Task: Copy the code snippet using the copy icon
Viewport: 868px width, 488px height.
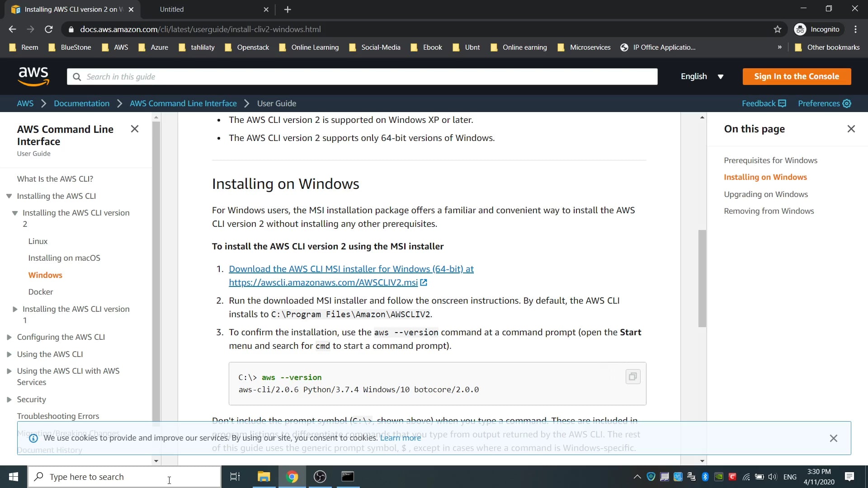Action: pos(632,376)
